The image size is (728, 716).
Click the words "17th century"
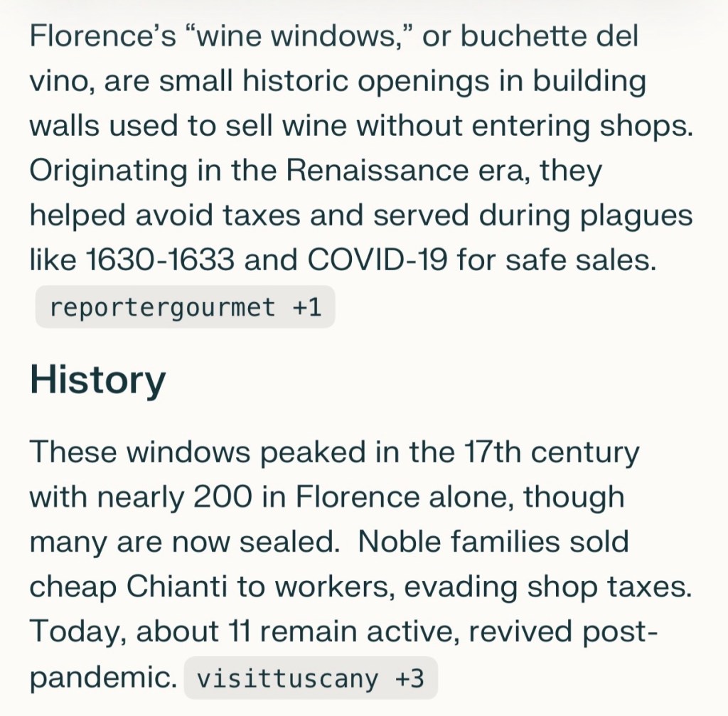tap(550, 452)
